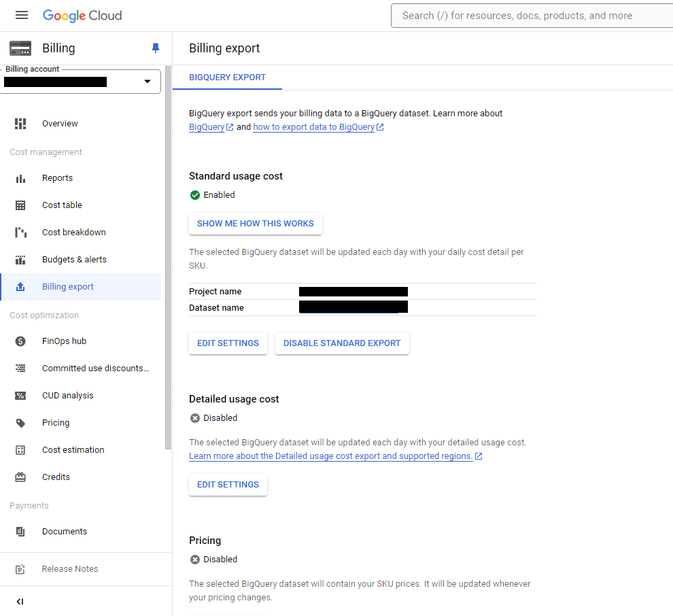Image resolution: width=673 pixels, height=616 pixels.
Task: Open the Reports section from the sidebar icon
Action: 20,177
